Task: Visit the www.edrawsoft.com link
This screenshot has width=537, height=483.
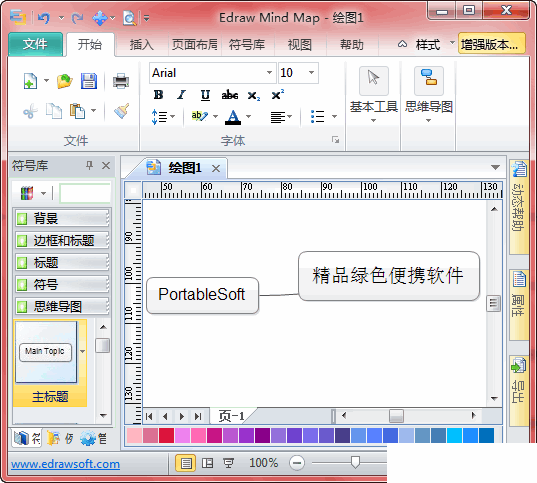Action: coord(65,464)
